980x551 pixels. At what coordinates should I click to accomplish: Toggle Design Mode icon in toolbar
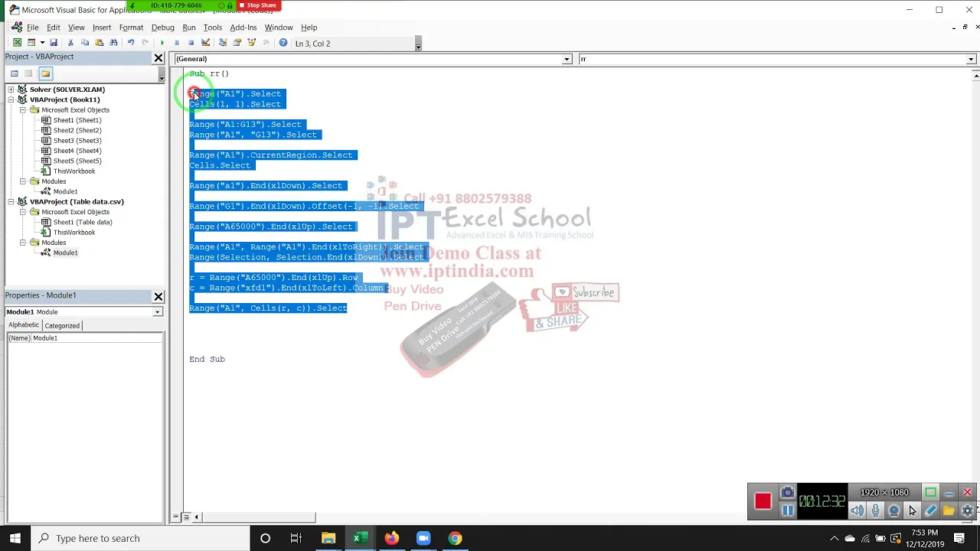205,43
